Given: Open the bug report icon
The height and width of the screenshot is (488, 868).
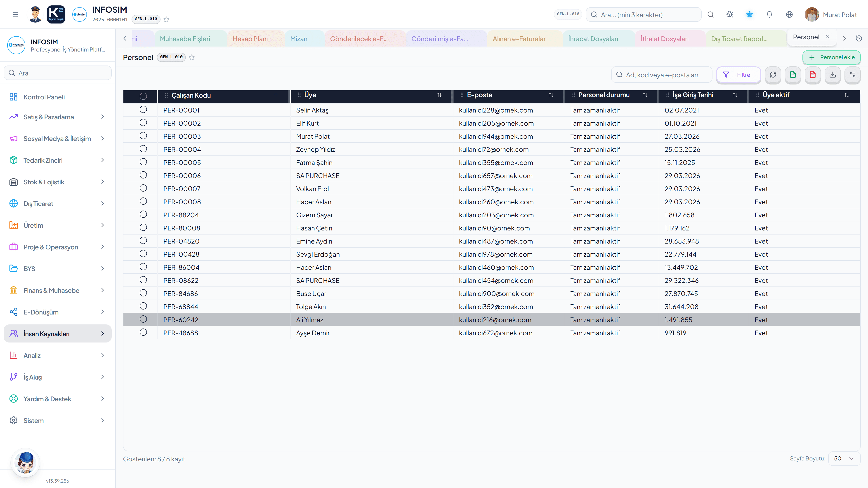Looking at the screenshot, I should pyautogui.click(x=730, y=14).
